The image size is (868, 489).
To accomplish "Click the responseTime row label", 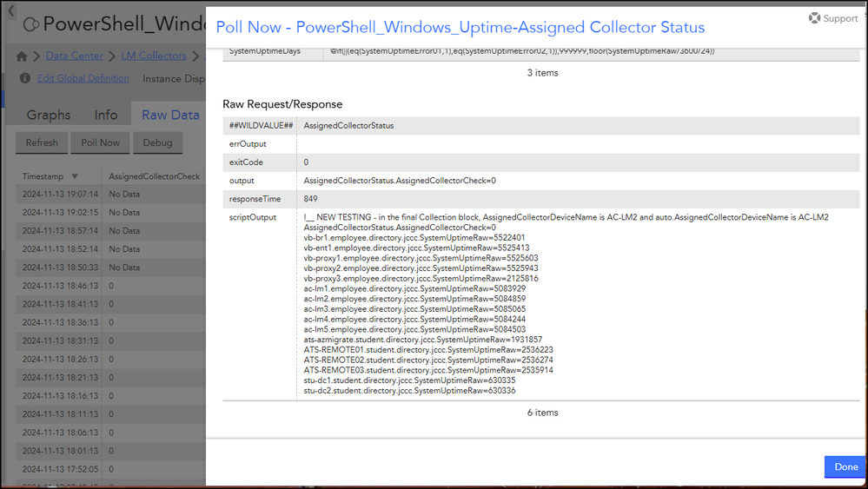I will click(255, 199).
